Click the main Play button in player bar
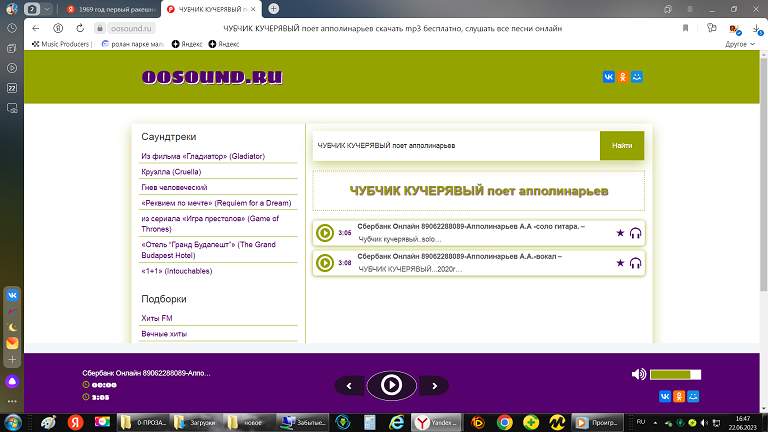The width and height of the screenshot is (768, 432). click(391, 385)
